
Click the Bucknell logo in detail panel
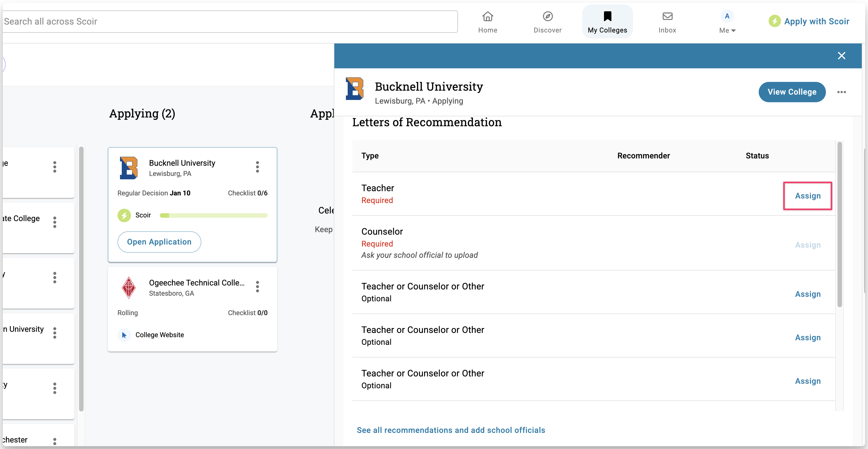(354, 89)
